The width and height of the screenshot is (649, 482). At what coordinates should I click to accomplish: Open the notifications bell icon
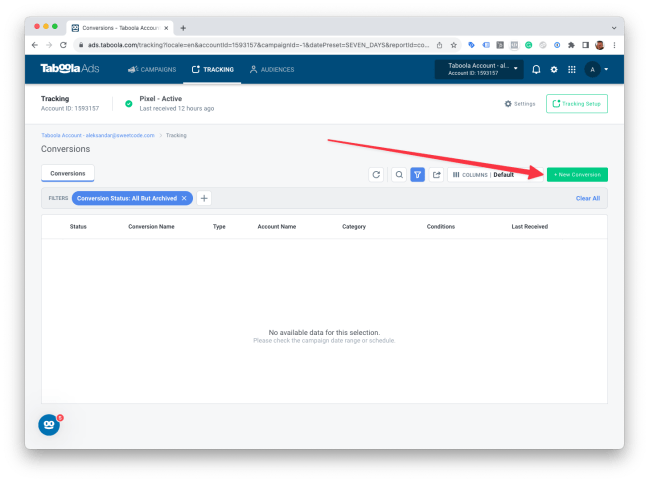point(536,70)
